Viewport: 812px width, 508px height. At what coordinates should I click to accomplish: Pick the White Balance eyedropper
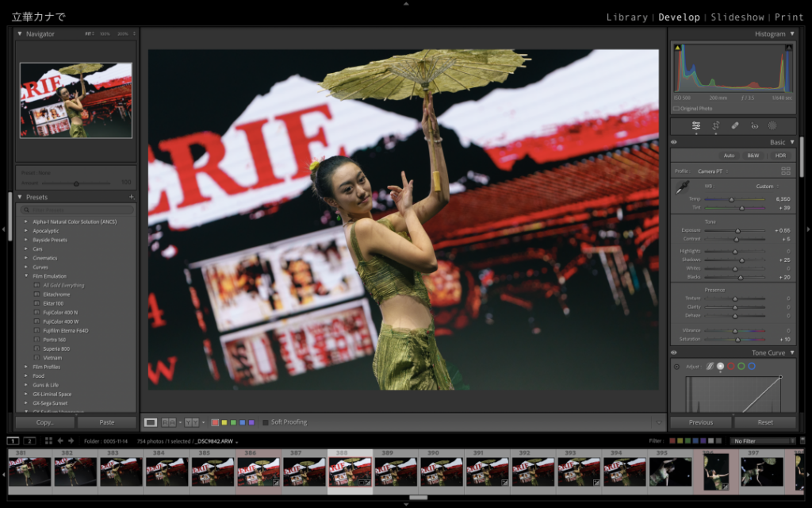click(x=683, y=187)
